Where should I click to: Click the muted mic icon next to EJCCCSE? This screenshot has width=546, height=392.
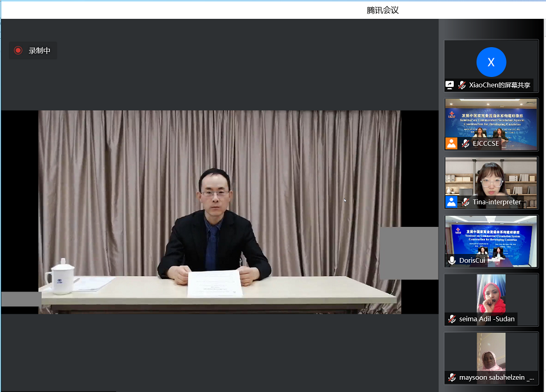[x=465, y=143]
